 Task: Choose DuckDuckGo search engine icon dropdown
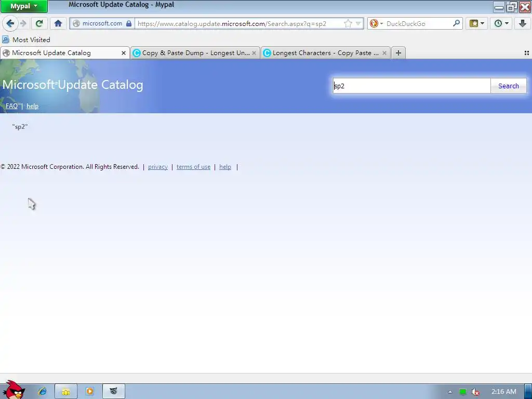(x=376, y=23)
